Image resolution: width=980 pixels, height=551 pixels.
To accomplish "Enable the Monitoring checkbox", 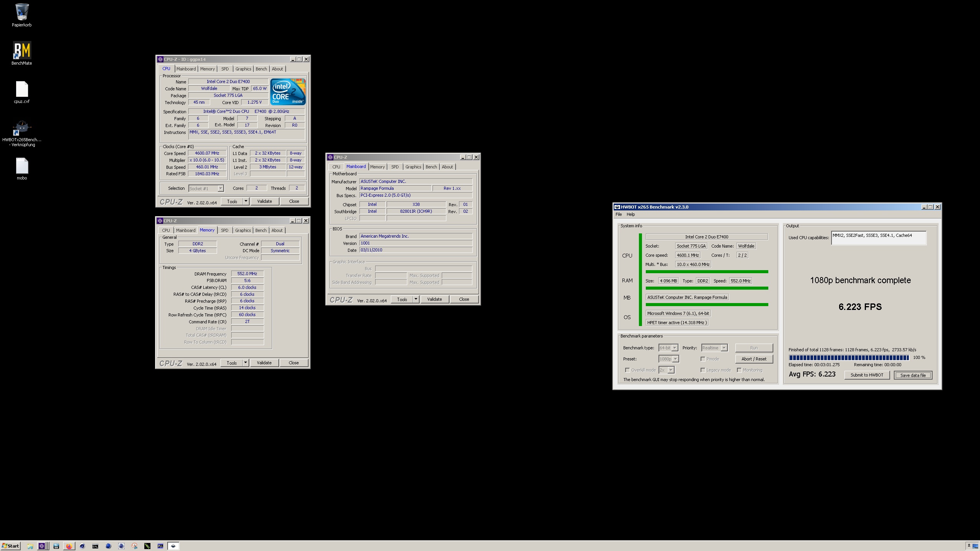I will [x=739, y=370].
